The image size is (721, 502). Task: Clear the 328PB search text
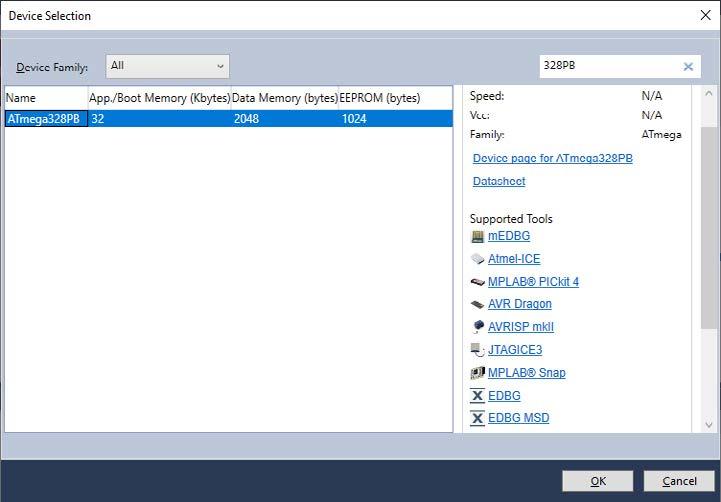point(688,67)
